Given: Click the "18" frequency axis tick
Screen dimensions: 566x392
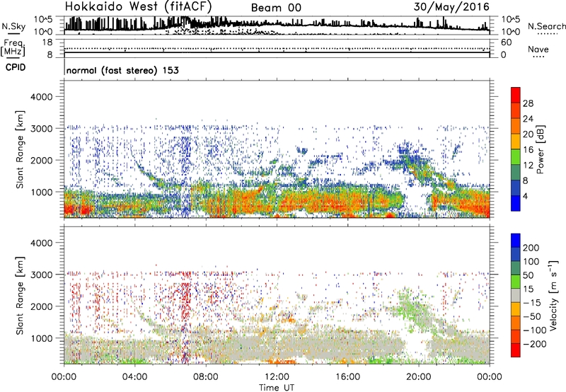Looking at the screenshot, I should pyautogui.click(x=47, y=42).
